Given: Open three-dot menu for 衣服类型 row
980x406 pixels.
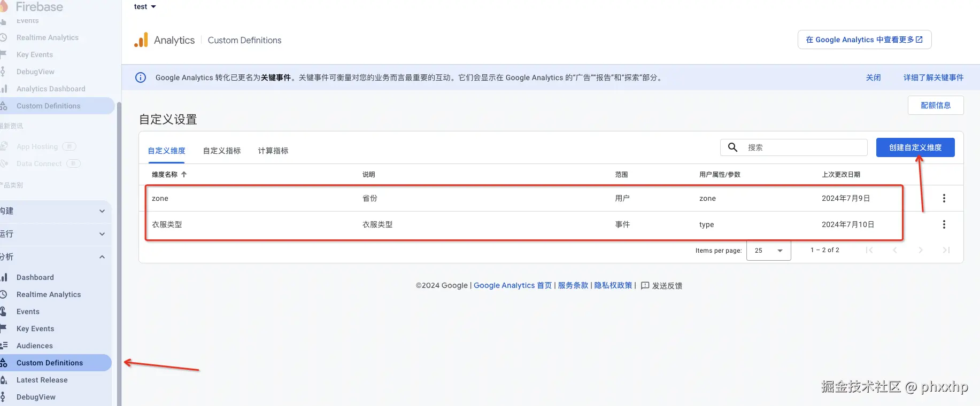Looking at the screenshot, I should [944, 224].
